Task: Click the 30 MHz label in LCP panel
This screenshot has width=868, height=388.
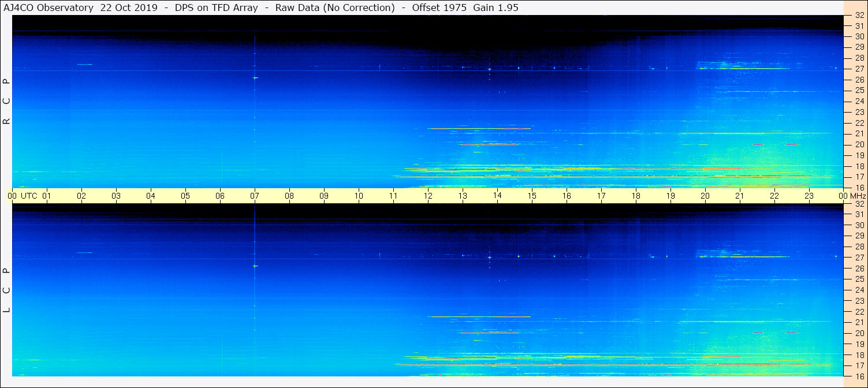Action: 859,225
